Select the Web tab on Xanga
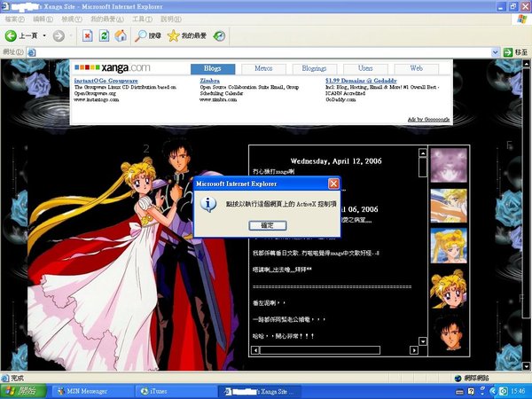 [417, 68]
